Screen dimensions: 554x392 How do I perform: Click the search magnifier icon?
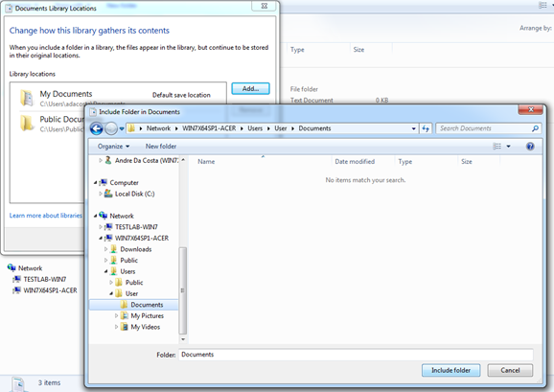pyautogui.click(x=535, y=128)
